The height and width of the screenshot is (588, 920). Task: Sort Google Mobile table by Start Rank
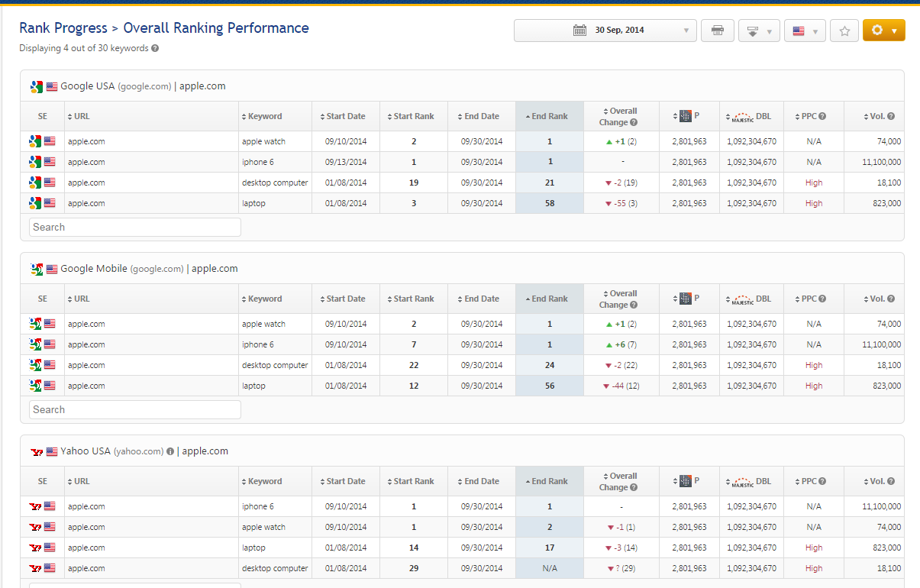click(413, 299)
